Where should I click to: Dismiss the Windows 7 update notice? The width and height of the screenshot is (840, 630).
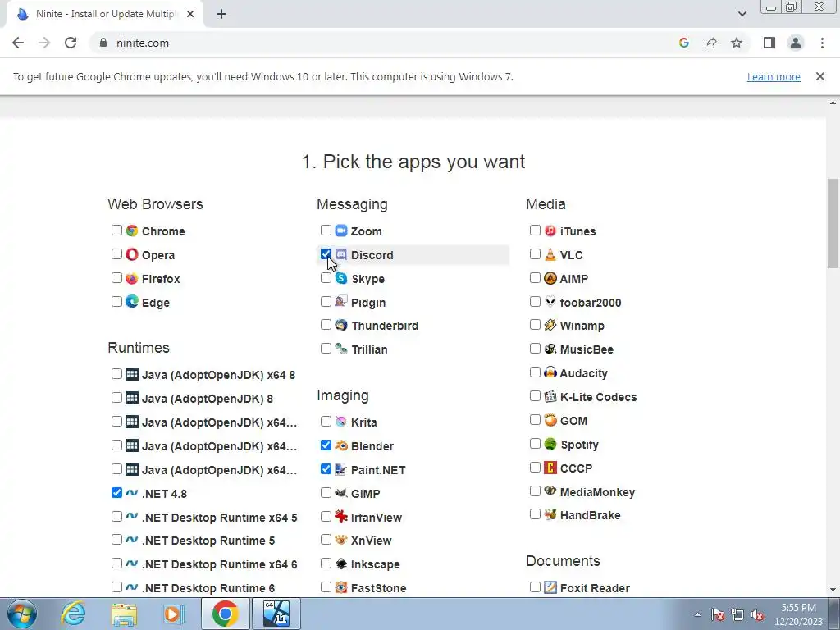point(820,76)
